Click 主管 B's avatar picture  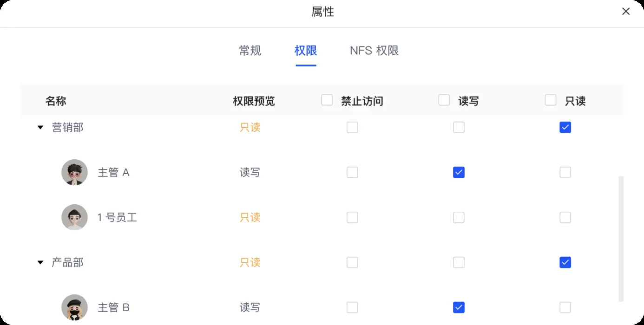tap(74, 307)
